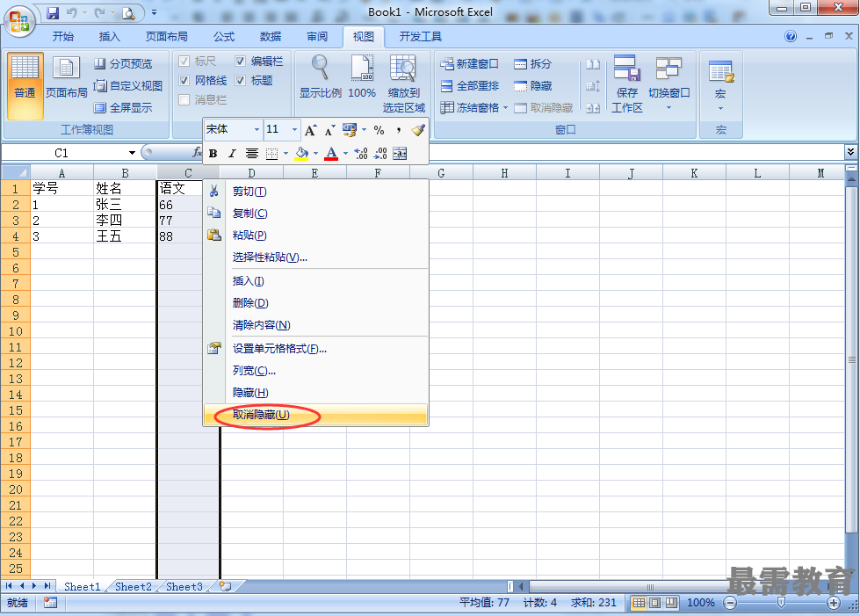The width and height of the screenshot is (860, 616).
Task: Click Save Workspace (保存工作区)
Action: (627, 84)
